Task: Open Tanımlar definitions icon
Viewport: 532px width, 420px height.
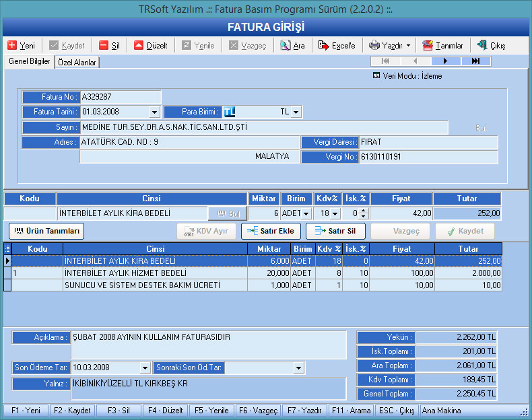Action: click(x=428, y=45)
